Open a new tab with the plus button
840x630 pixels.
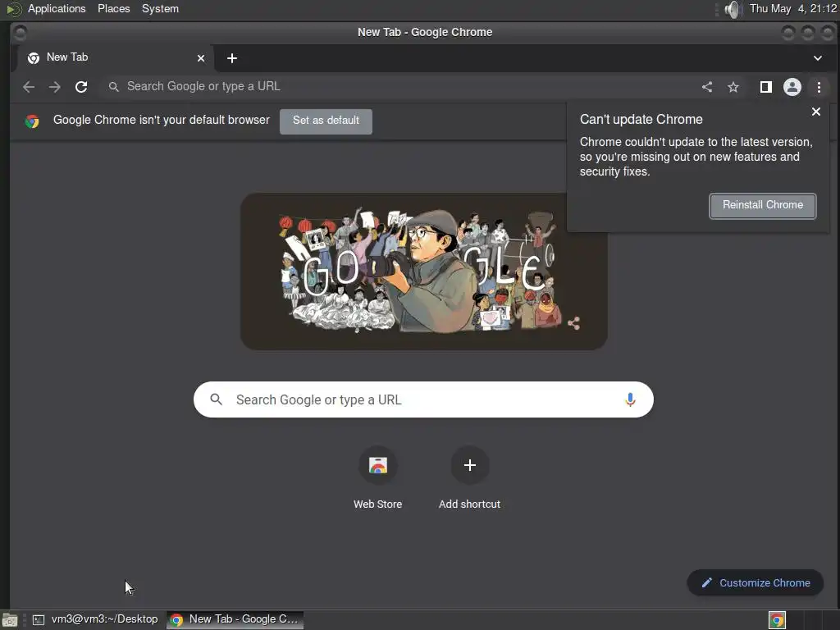(232, 58)
